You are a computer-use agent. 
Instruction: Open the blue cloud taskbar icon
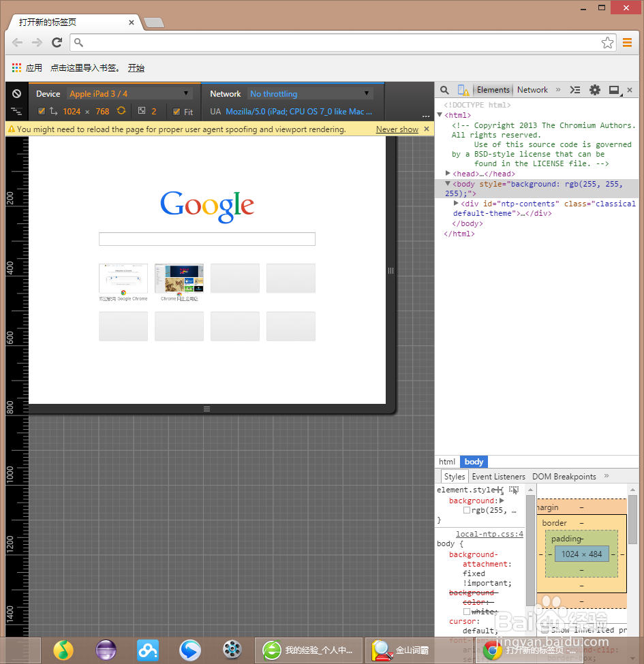point(148,650)
